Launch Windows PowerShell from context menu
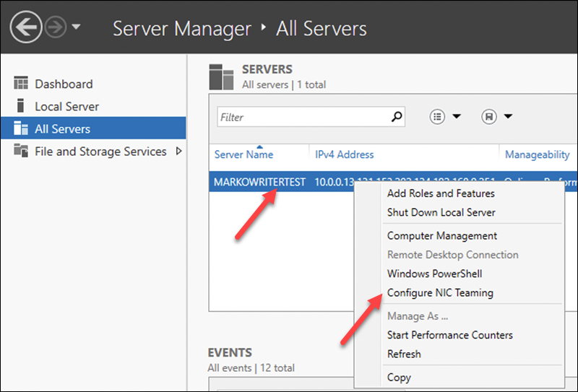This screenshot has width=578, height=392. (x=435, y=274)
